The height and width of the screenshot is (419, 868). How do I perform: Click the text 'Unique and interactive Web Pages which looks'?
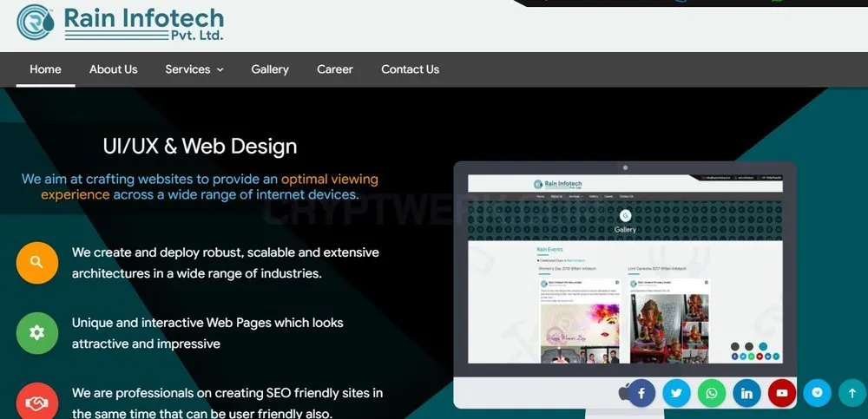point(207,323)
